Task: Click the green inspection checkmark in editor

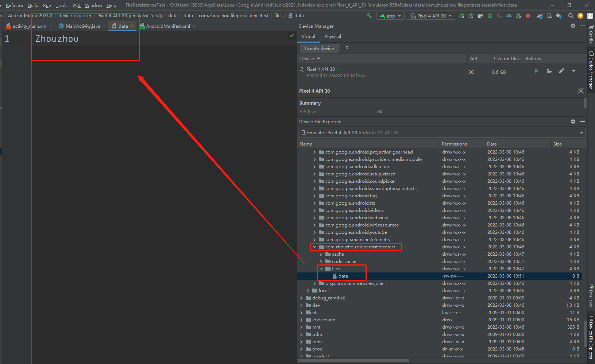Action: point(291,35)
